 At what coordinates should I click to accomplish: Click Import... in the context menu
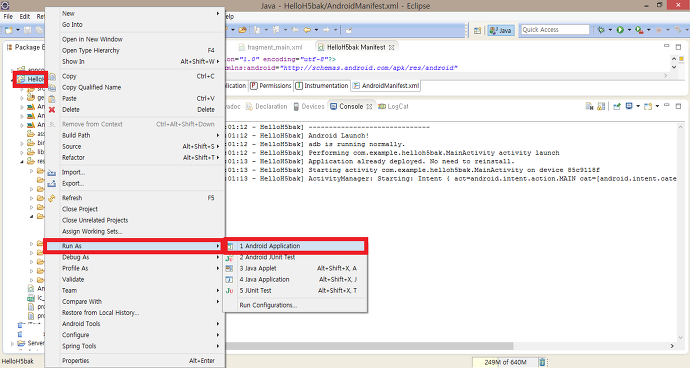click(x=134, y=172)
